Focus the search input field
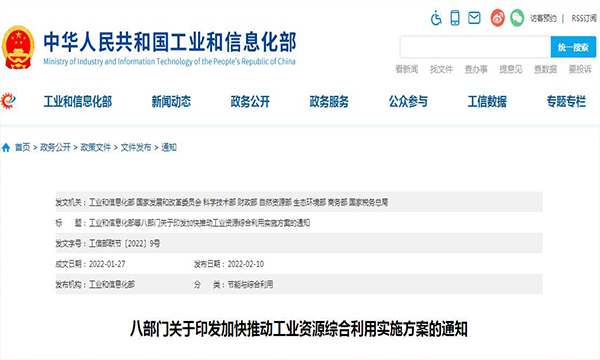This screenshot has height=360, width=600. tap(475, 47)
